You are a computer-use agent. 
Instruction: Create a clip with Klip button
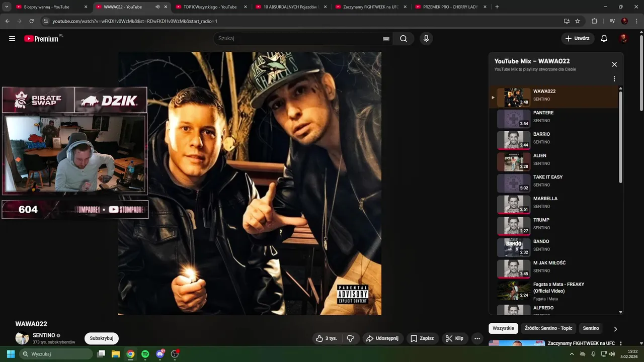tap(454, 338)
